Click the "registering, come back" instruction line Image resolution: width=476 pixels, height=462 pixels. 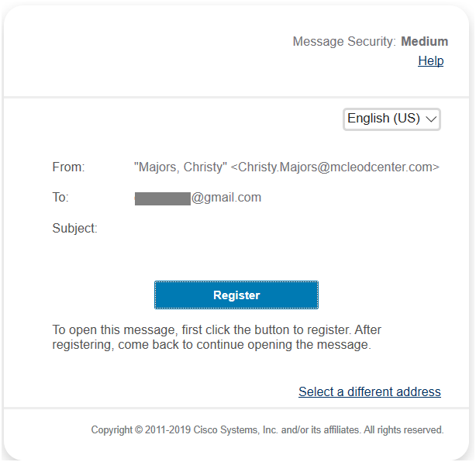(211, 344)
